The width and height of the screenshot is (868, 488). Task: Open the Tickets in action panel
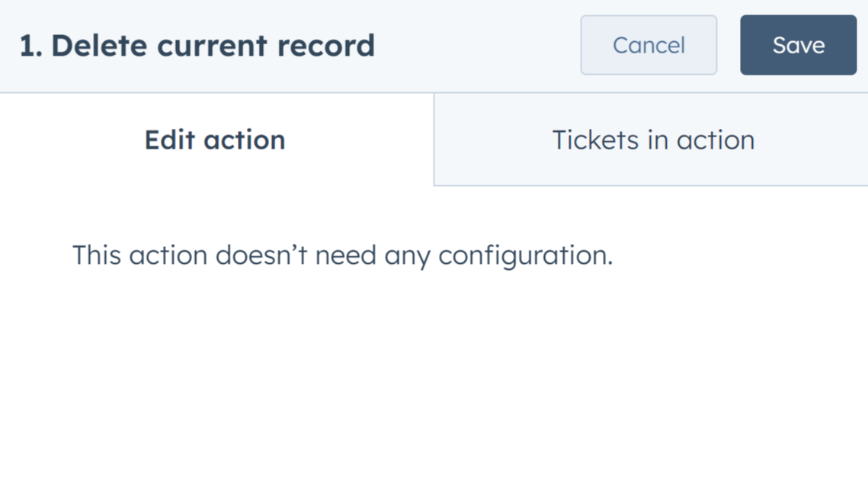coord(652,140)
